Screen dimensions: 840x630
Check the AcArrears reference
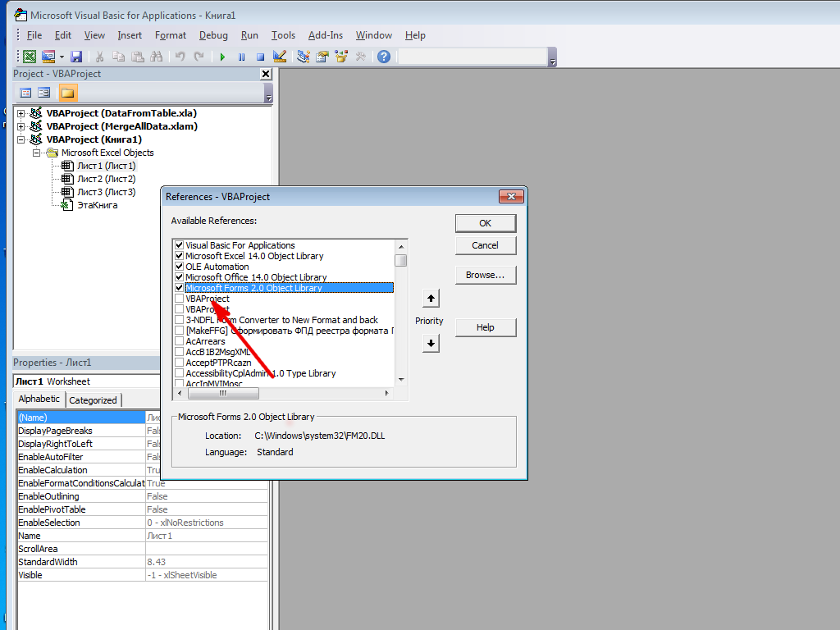tap(180, 341)
